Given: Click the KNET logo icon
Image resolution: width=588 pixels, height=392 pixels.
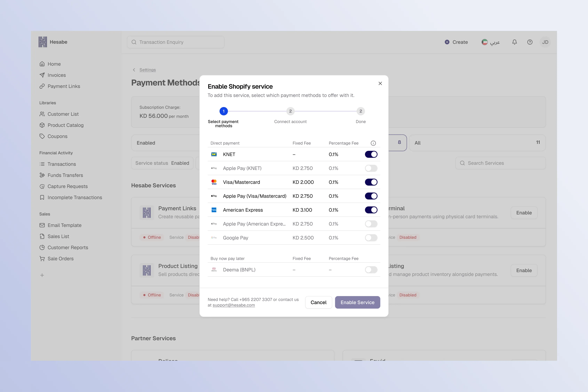Looking at the screenshot, I should [x=214, y=154].
